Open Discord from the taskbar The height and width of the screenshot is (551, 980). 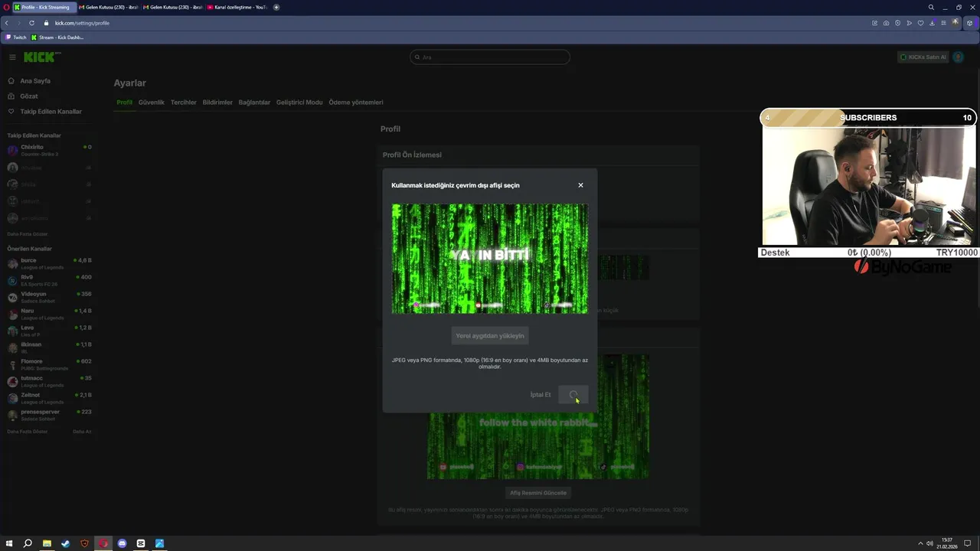pos(122,543)
